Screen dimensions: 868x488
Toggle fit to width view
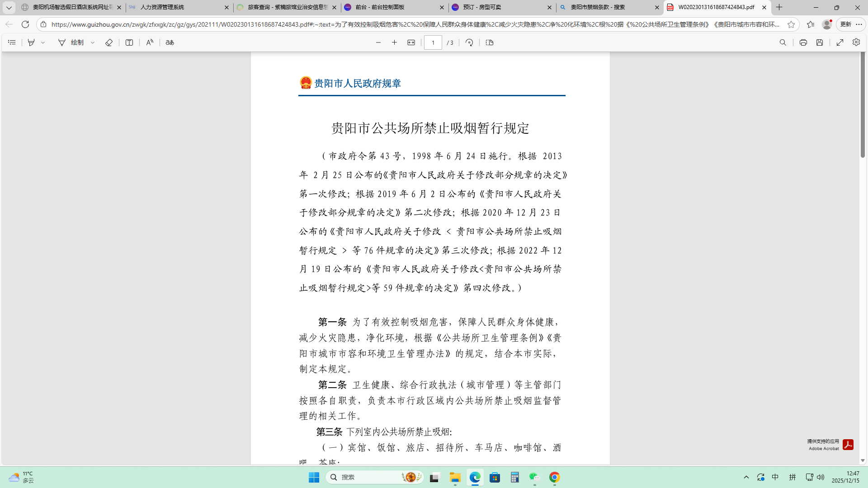tap(411, 42)
